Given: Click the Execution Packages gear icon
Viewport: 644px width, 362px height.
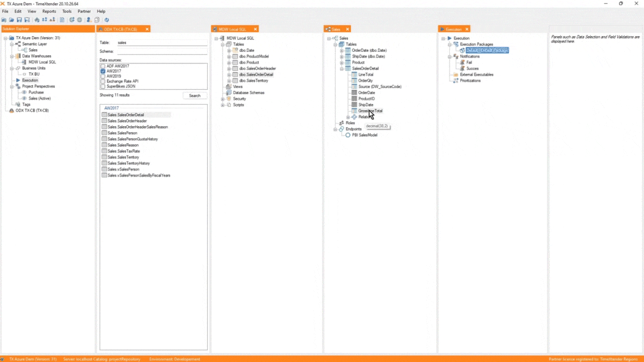Looking at the screenshot, I should point(456,44).
